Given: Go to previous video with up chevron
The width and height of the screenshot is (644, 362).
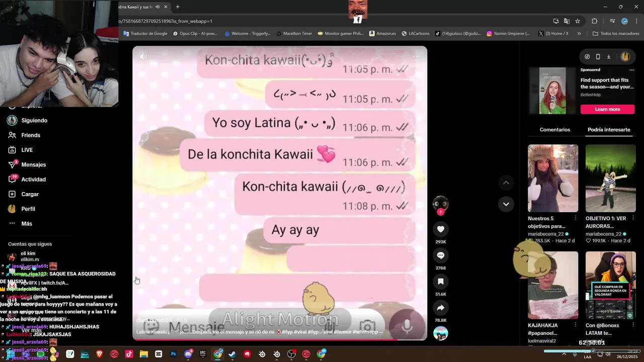Looking at the screenshot, I should (506, 183).
